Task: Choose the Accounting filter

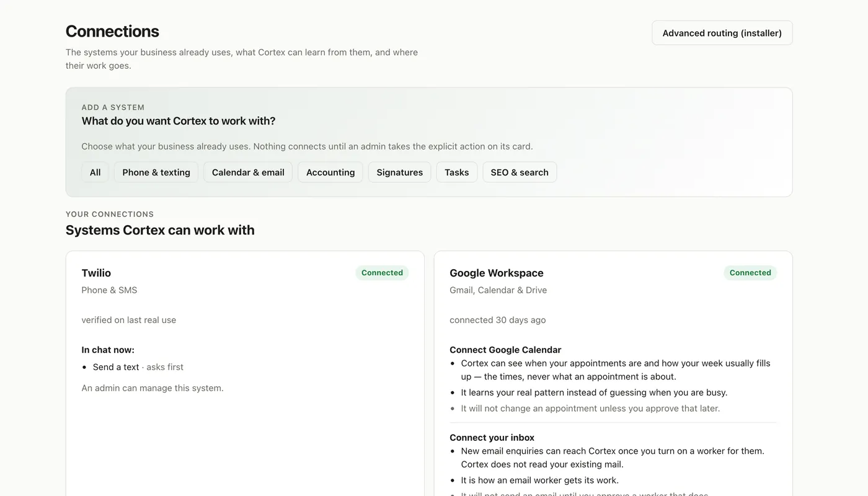Action: pos(330,172)
